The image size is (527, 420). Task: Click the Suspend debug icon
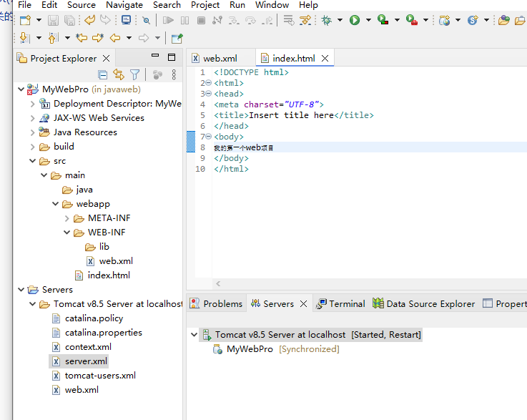coord(185,20)
